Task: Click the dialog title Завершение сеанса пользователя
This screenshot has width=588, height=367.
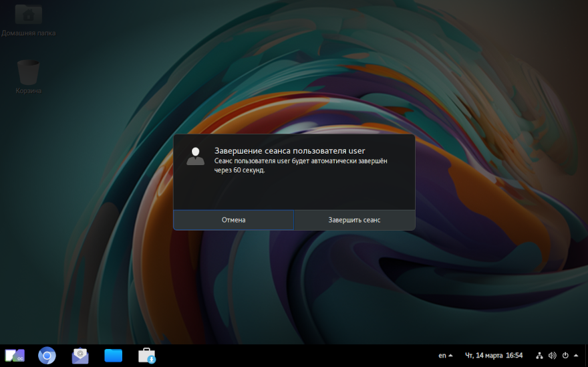Action: (290, 150)
